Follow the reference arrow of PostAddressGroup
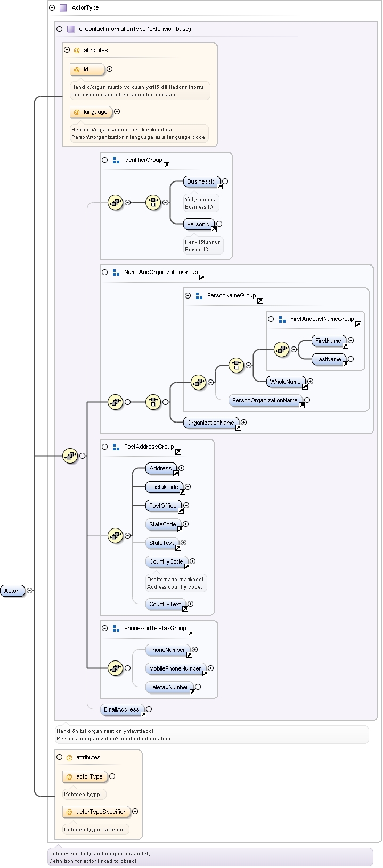The width and height of the screenshot is (383, 868). (x=178, y=452)
